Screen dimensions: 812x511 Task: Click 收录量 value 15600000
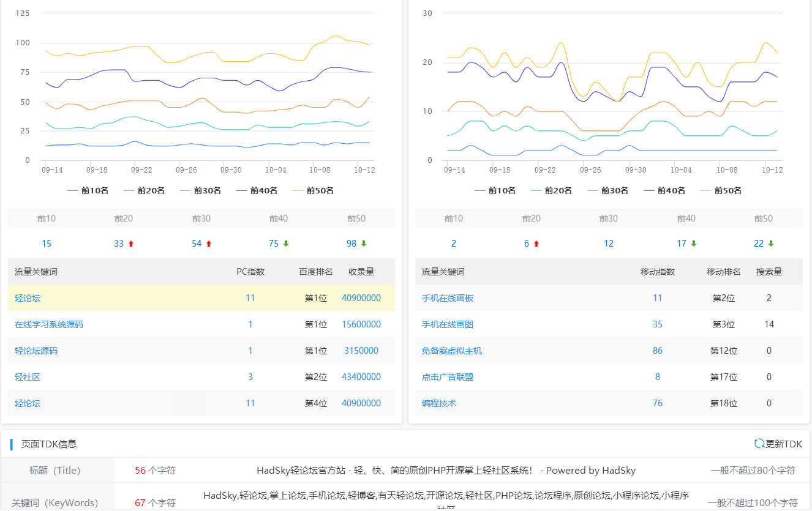pyautogui.click(x=361, y=324)
